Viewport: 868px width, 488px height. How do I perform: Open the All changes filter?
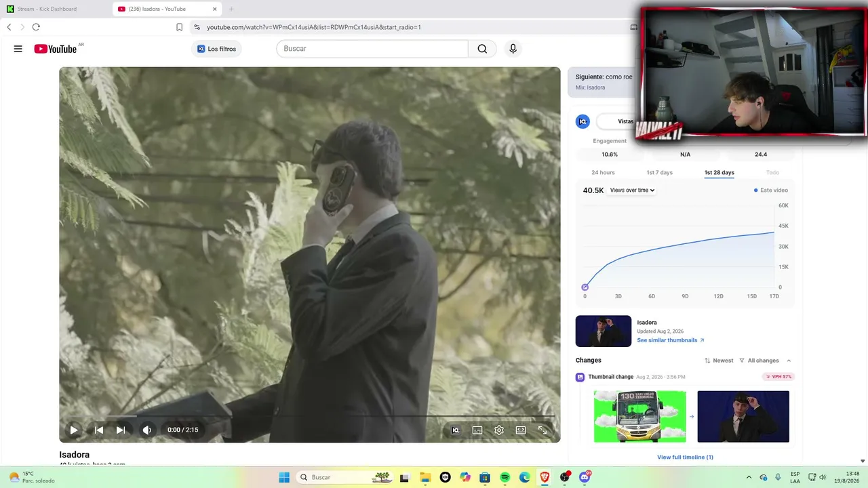pyautogui.click(x=759, y=361)
